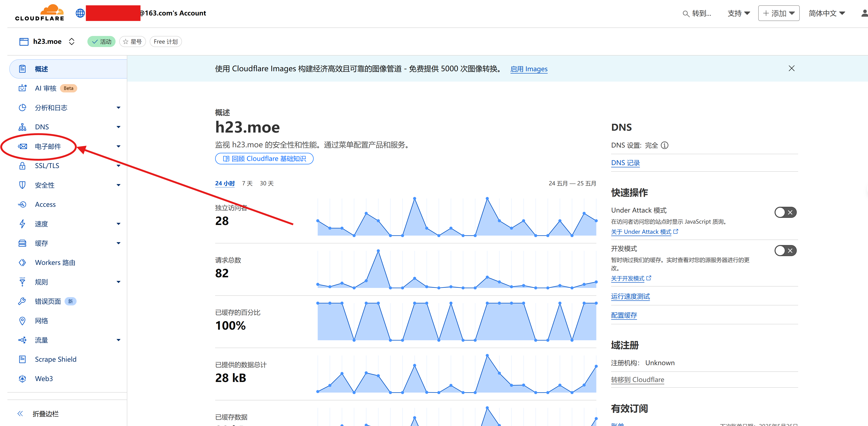The image size is (868, 426).
Task: Click Run speed test link
Action: [x=630, y=297]
